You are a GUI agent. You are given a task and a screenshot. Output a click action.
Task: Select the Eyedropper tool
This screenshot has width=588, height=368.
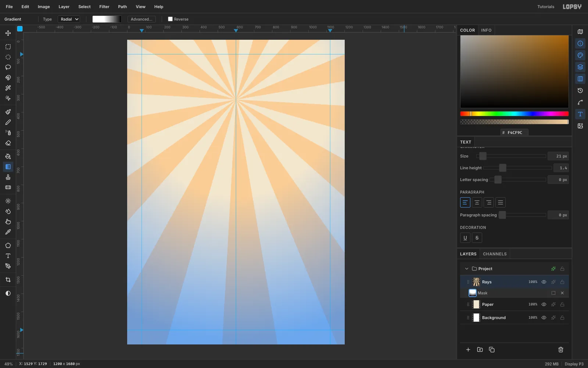coord(8,232)
